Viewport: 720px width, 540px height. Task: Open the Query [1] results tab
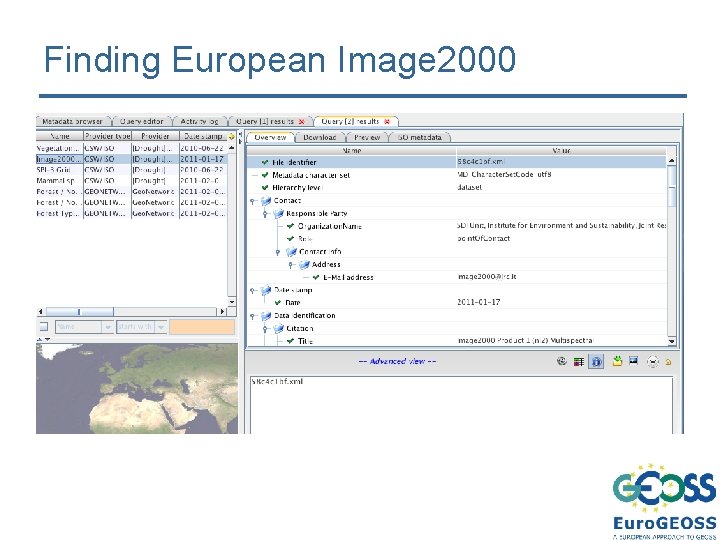tap(264, 121)
